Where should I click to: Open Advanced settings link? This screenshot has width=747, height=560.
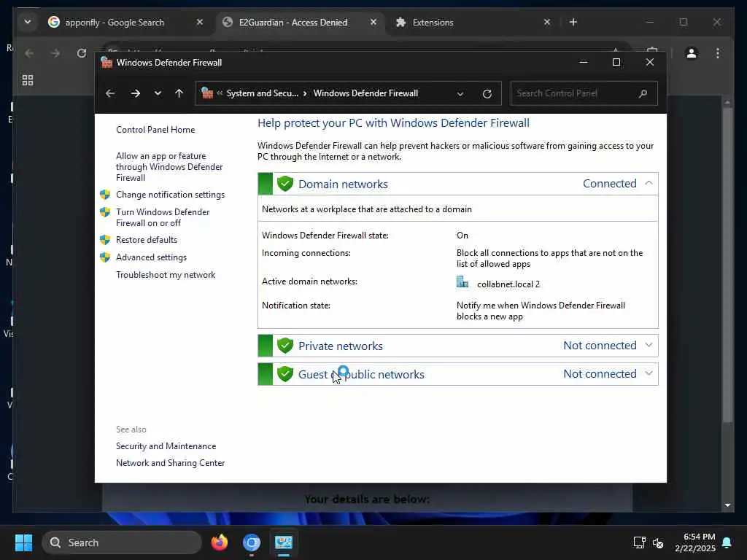[x=151, y=257]
